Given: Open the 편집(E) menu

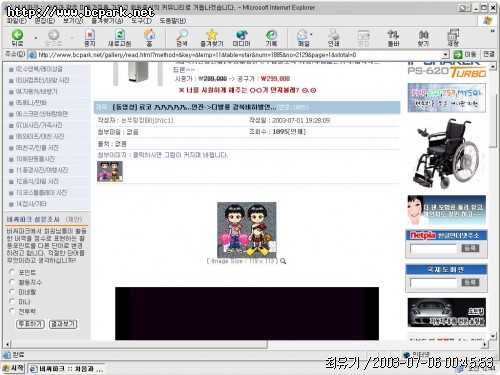Looking at the screenshot, I should 45,21.
